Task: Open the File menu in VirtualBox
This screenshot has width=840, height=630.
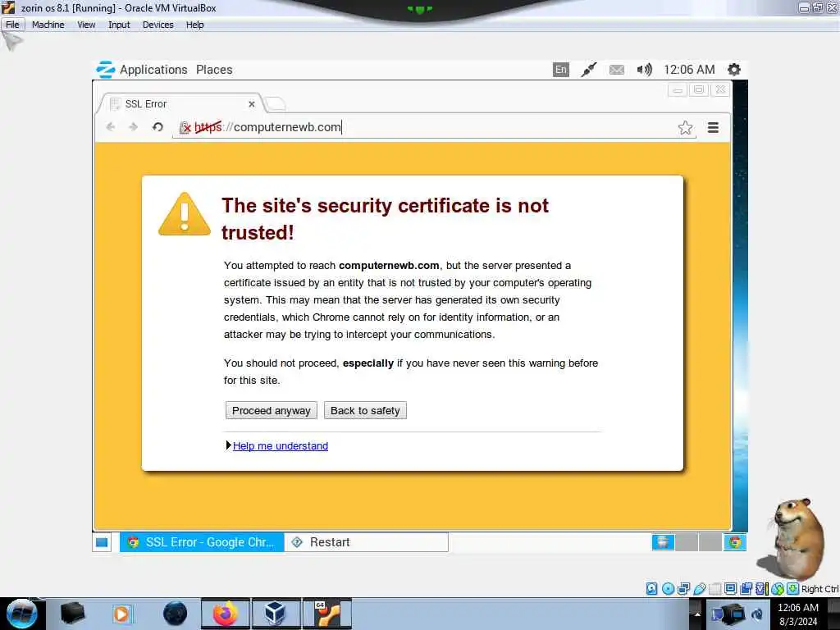Action: click(x=12, y=25)
